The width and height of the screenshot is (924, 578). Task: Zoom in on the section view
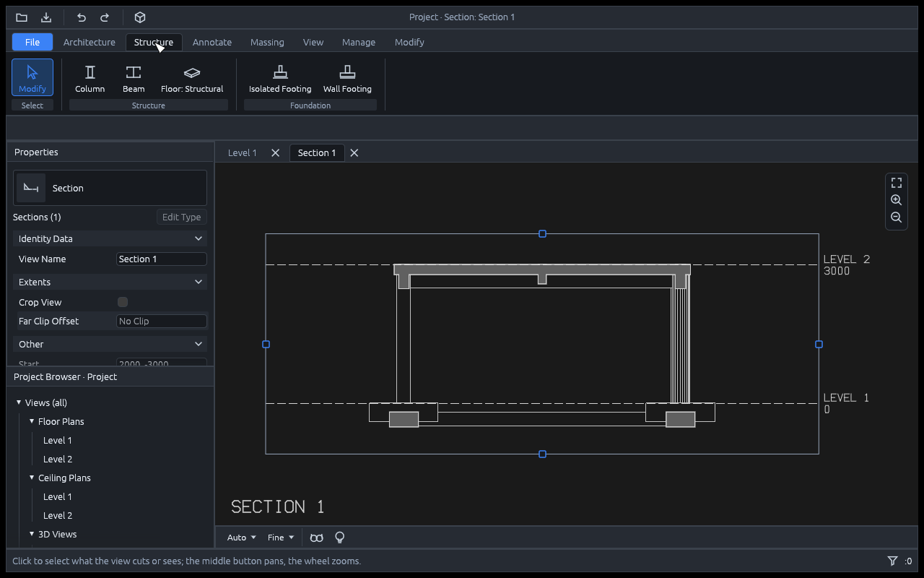pyautogui.click(x=897, y=200)
